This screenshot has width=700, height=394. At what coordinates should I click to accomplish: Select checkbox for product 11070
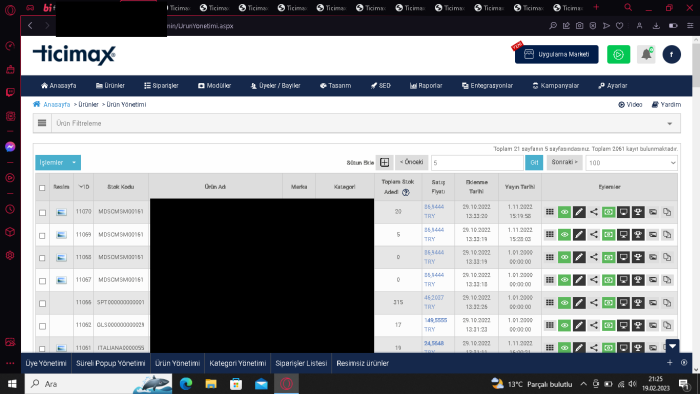[x=42, y=213]
